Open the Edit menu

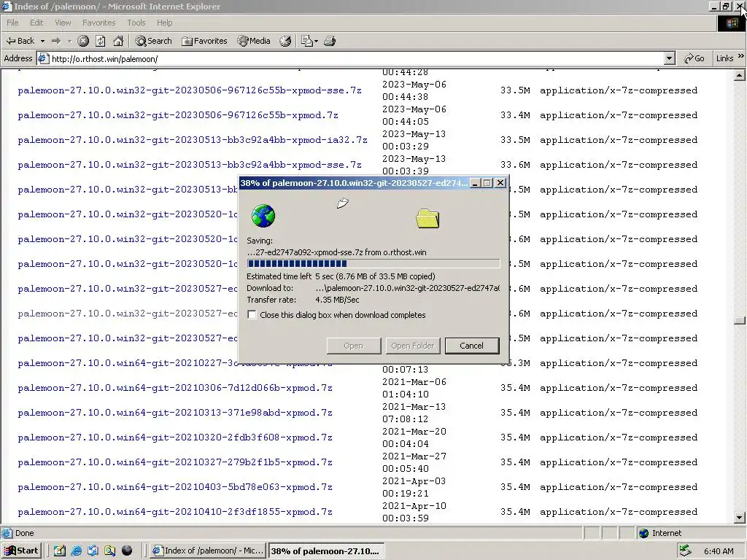[36, 23]
